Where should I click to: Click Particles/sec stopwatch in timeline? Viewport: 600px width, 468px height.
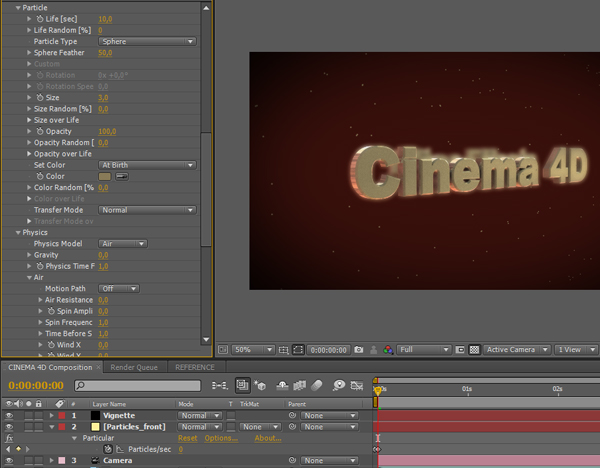[108, 449]
